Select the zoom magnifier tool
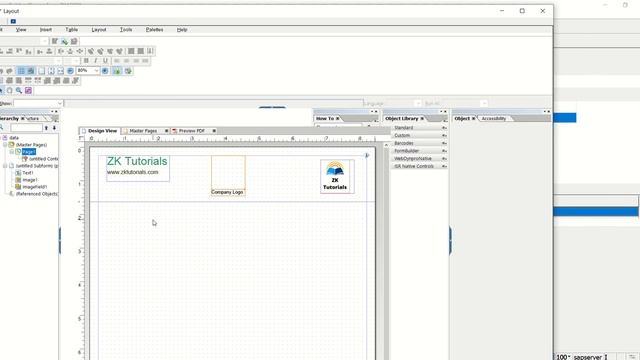 tap(19, 91)
